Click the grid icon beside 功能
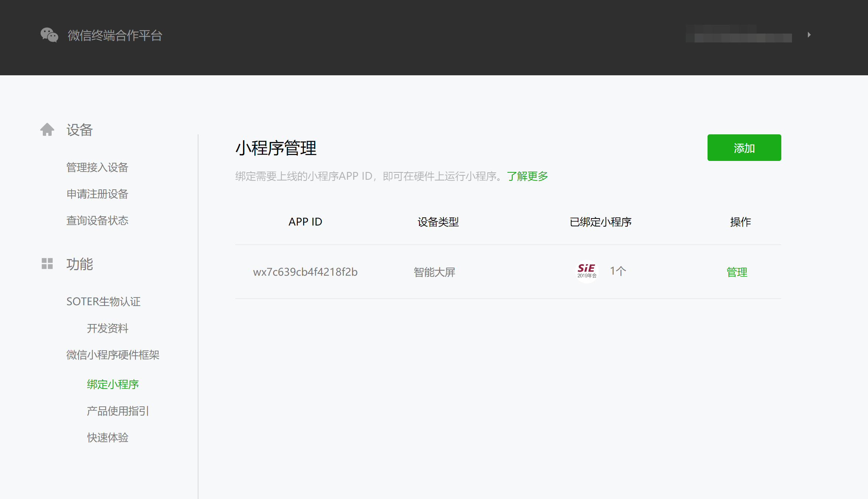Screen dimensions: 868x499 47,264
